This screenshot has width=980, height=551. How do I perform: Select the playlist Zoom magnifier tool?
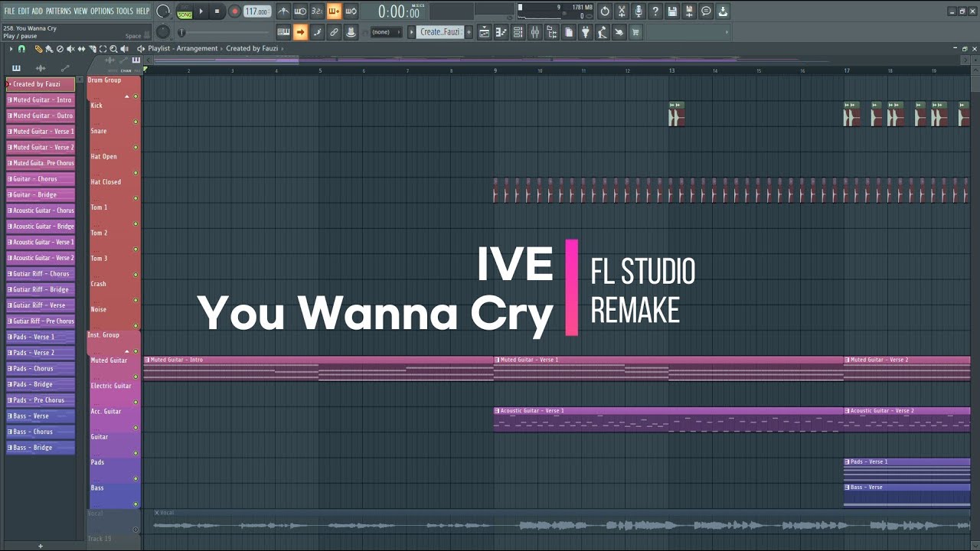pyautogui.click(x=113, y=49)
